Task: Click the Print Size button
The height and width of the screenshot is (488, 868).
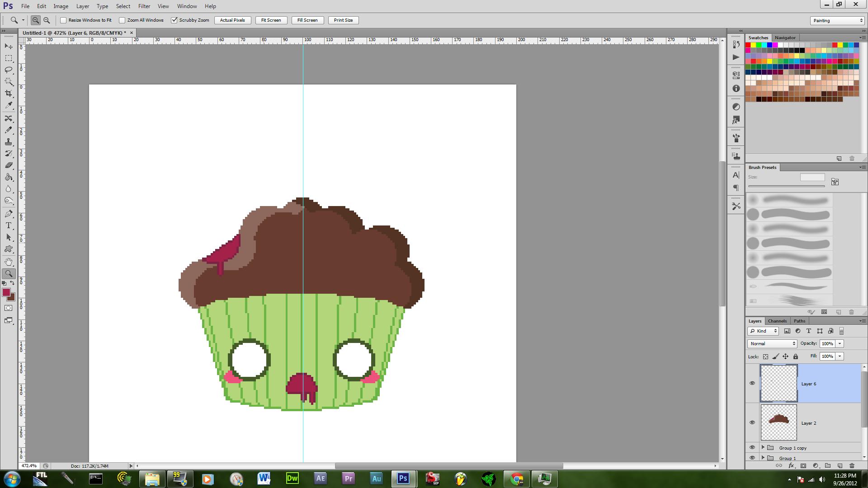Action: (344, 20)
